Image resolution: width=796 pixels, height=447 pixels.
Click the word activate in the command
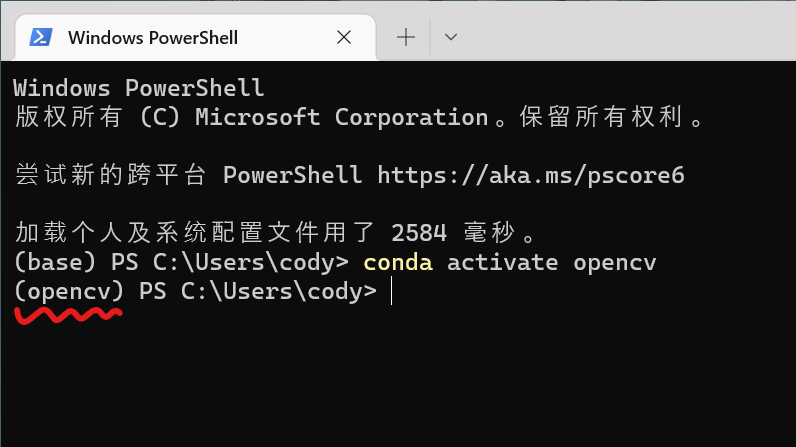[502, 262]
